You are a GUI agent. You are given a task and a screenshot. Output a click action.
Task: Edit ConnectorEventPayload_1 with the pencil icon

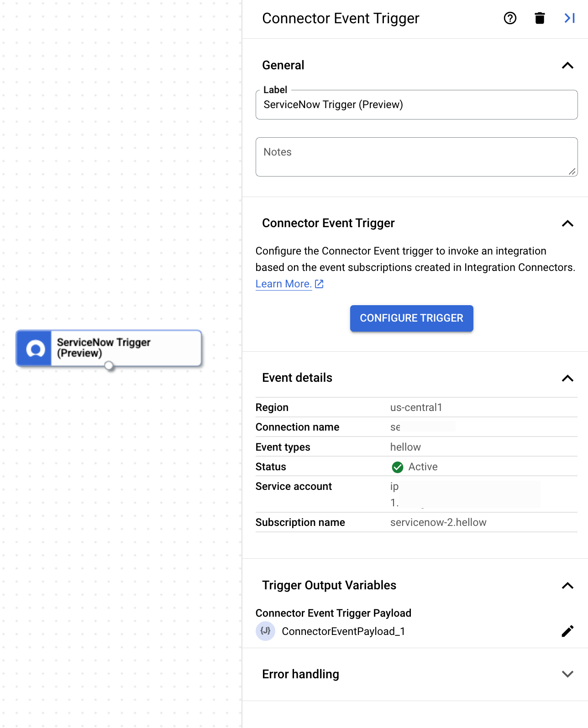coord(567,631)
